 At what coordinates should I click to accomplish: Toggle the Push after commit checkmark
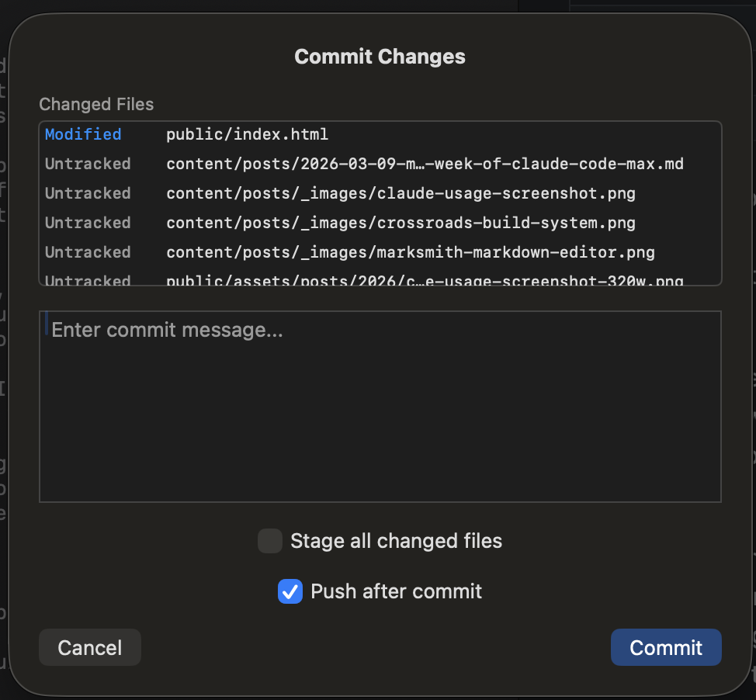click(290, 591)
